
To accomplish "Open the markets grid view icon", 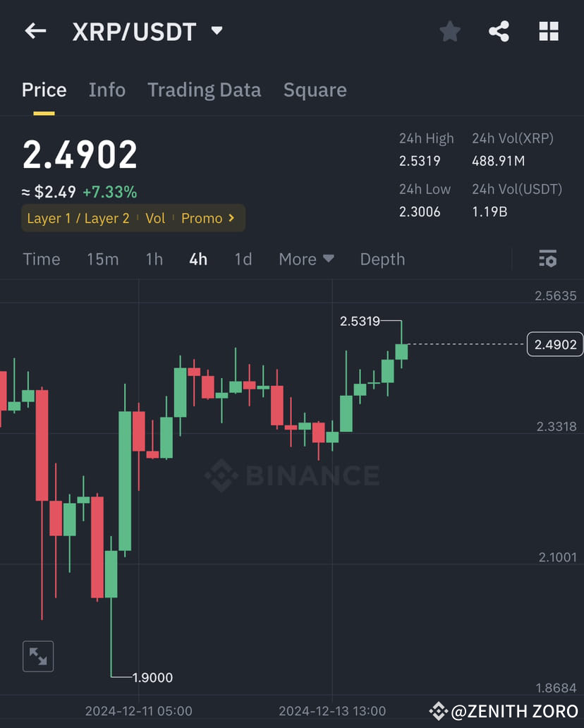I will click(x=549, y=31).
